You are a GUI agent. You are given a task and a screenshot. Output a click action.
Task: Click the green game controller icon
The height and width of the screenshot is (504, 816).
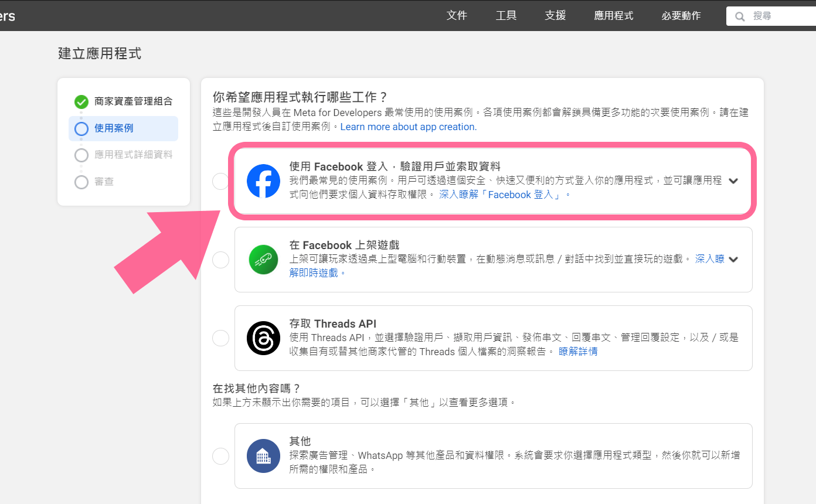pyautogui.click(x=263, y=260)
